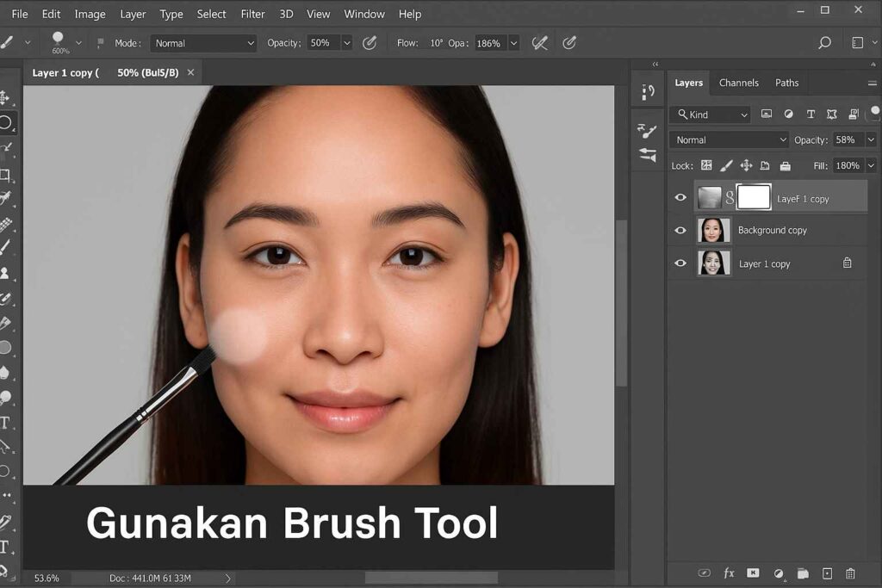This screenshot has height=588, width=882.
Task: Filter layers by shape layers icon
Action: click(x=832, y=115)
